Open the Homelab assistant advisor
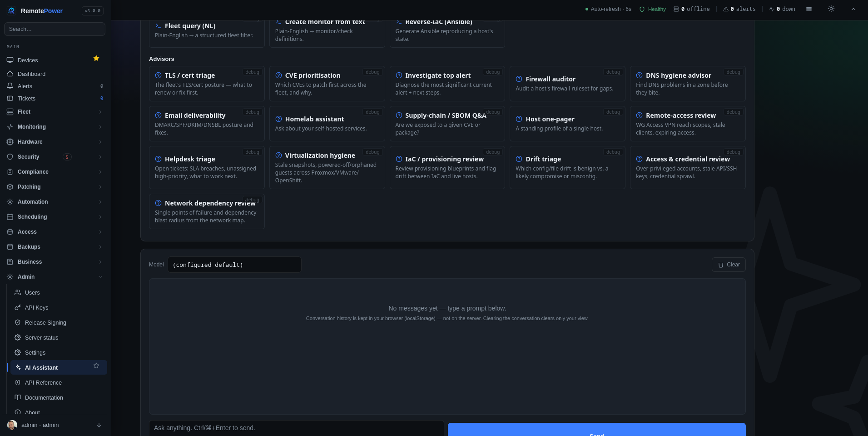Screen dimensions: 868x436 (x=327, y=124)
